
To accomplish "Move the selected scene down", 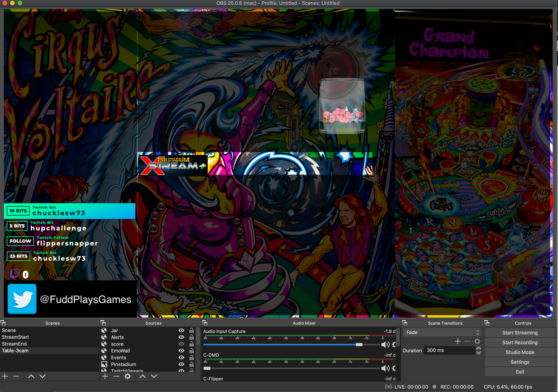I will [42, 376].
